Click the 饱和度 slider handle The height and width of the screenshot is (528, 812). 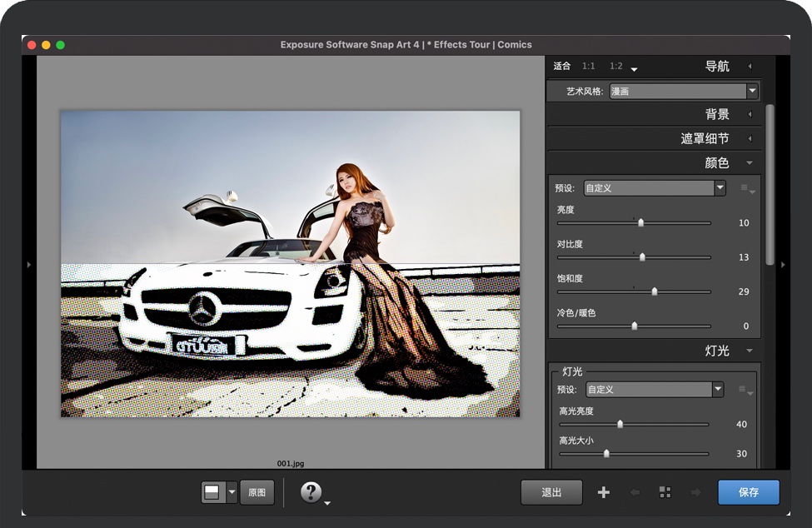click(655, 291)
